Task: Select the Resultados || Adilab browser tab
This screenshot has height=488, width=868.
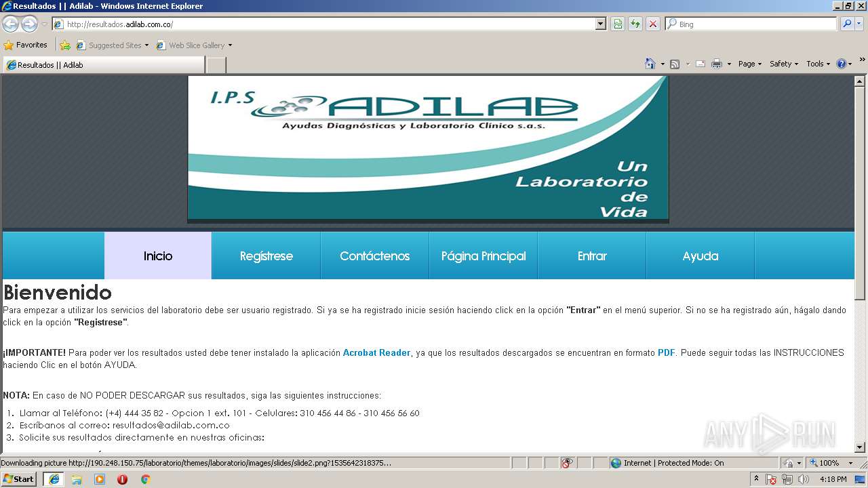Action: 104,65
